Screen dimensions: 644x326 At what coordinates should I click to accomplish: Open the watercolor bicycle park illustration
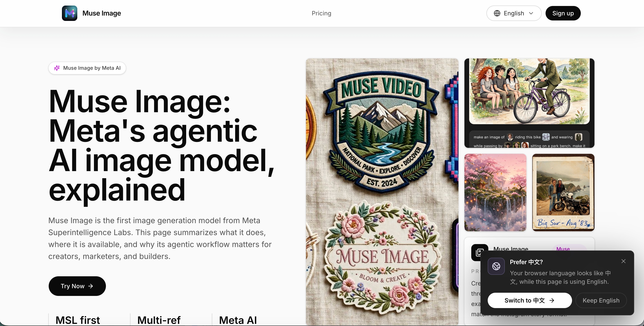[x=529, y=91]
